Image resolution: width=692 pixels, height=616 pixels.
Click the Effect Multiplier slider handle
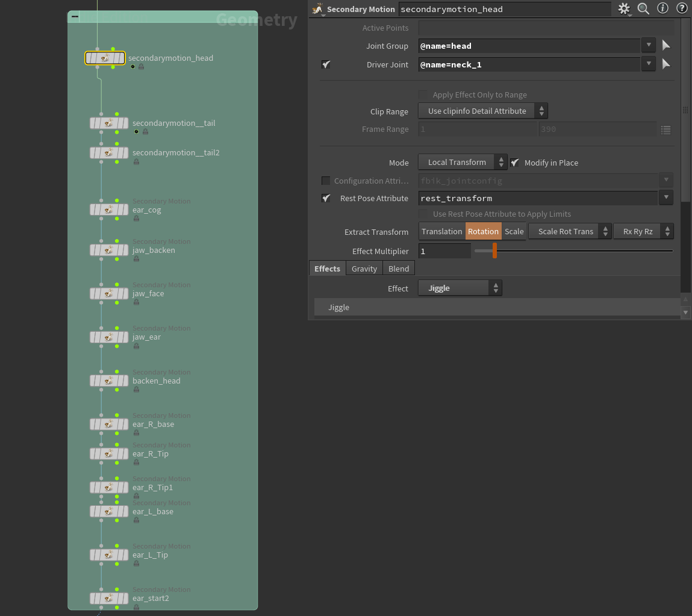[494, 251]
